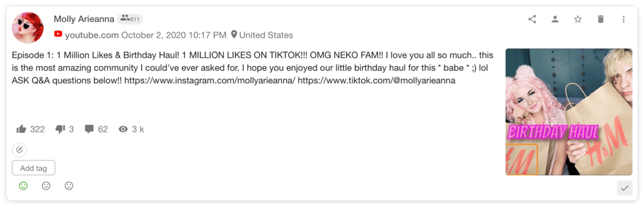Screen dimensions: 644x209
Task: Mark sentiment as positive smiley
Action: (23, 186)
